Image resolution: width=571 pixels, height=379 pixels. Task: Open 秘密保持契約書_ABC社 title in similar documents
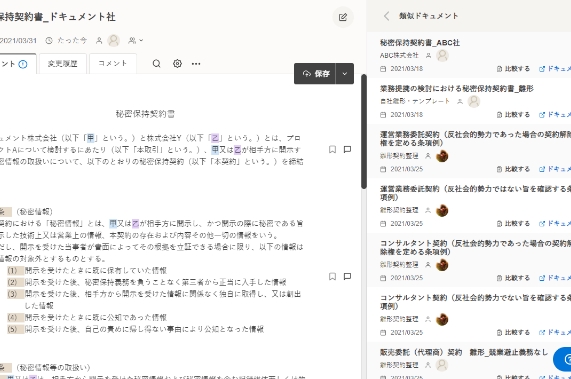(x=420, y=43)
